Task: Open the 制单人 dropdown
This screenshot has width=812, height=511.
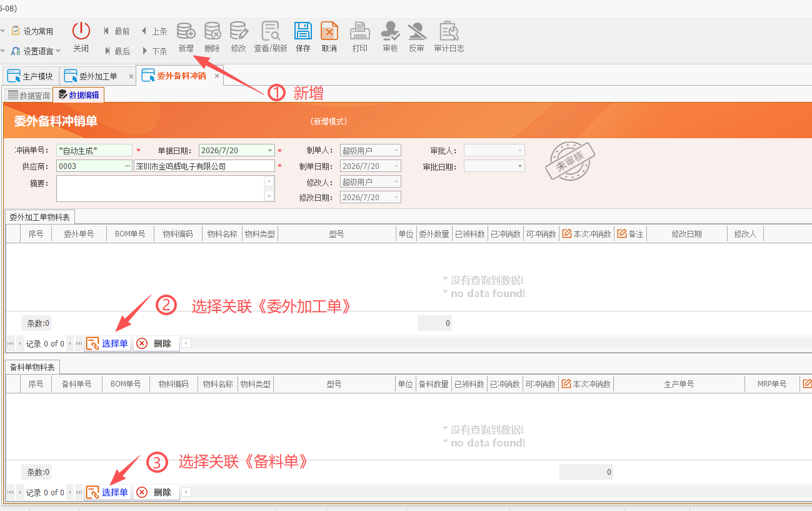Action: (396, 150)
